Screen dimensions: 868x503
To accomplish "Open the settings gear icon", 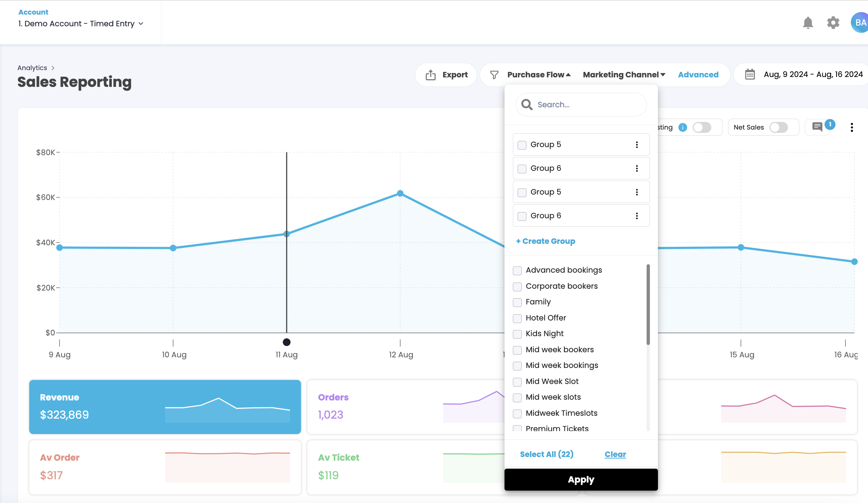I will [833, 23].
